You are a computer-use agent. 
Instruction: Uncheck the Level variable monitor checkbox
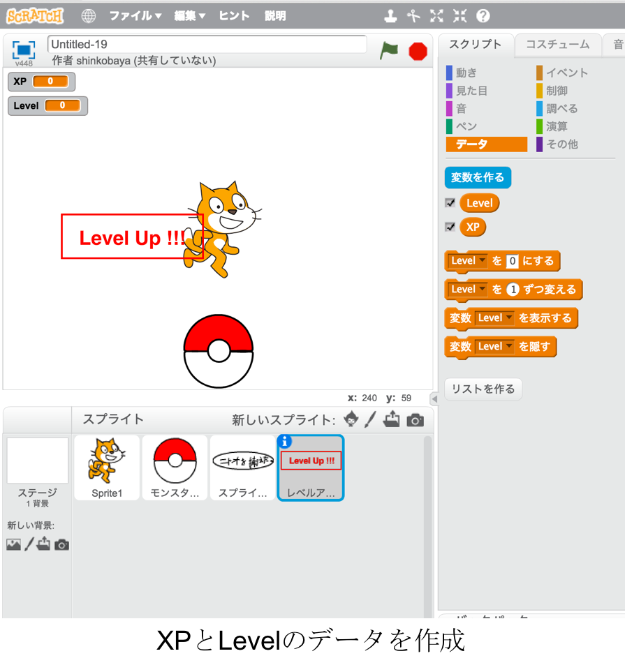coord(450,202)
